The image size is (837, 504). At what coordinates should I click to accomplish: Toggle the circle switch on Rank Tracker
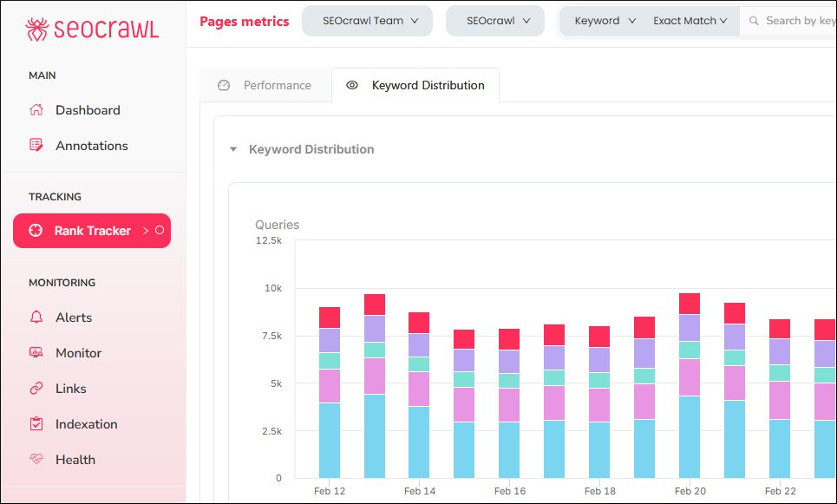[x=160, y=231]
